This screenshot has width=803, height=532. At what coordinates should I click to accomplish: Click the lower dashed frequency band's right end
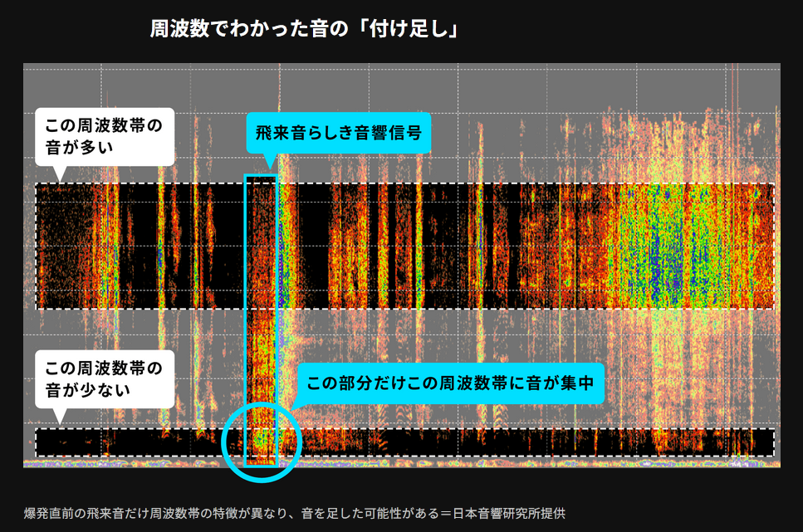click(768, 442)
